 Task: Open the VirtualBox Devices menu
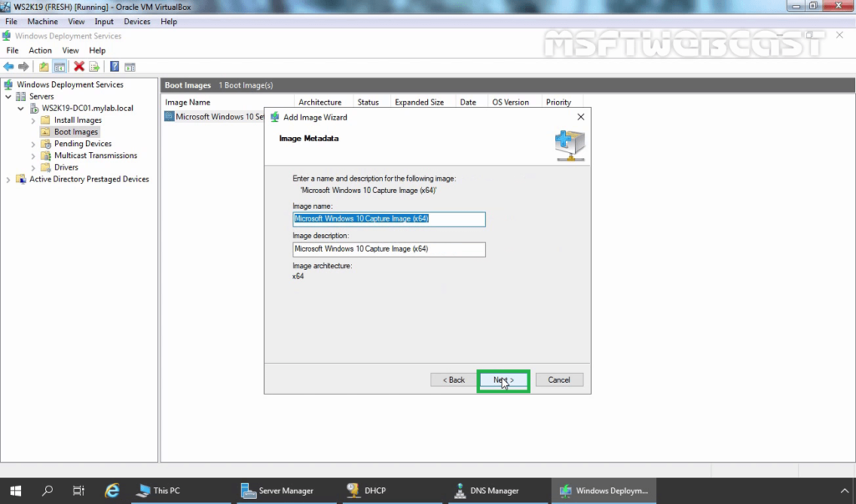tap(136, 21)
